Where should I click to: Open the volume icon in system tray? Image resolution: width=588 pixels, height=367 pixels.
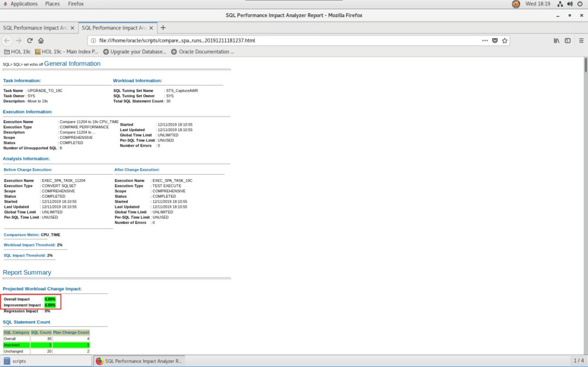click(x=570, y=4)
